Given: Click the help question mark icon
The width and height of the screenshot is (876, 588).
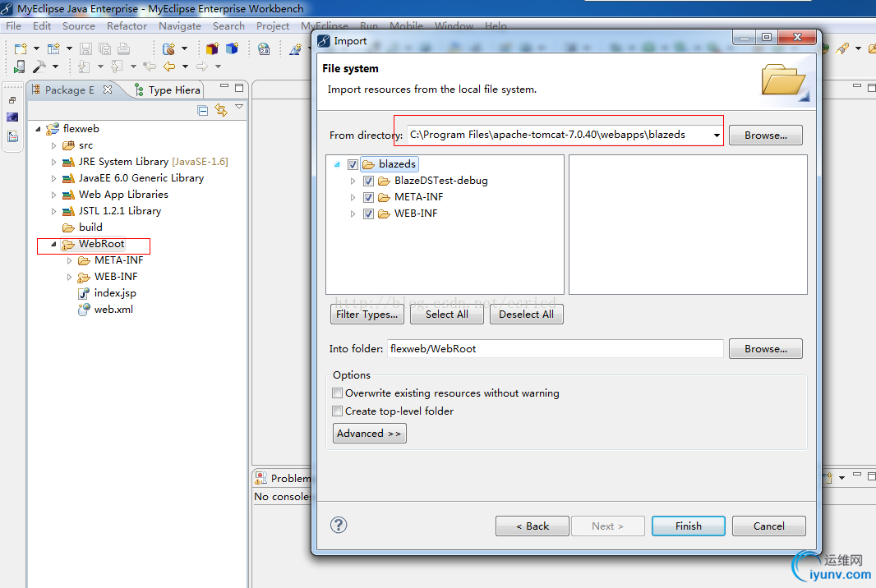Looking at the screenshot, I should click(339, 525).
